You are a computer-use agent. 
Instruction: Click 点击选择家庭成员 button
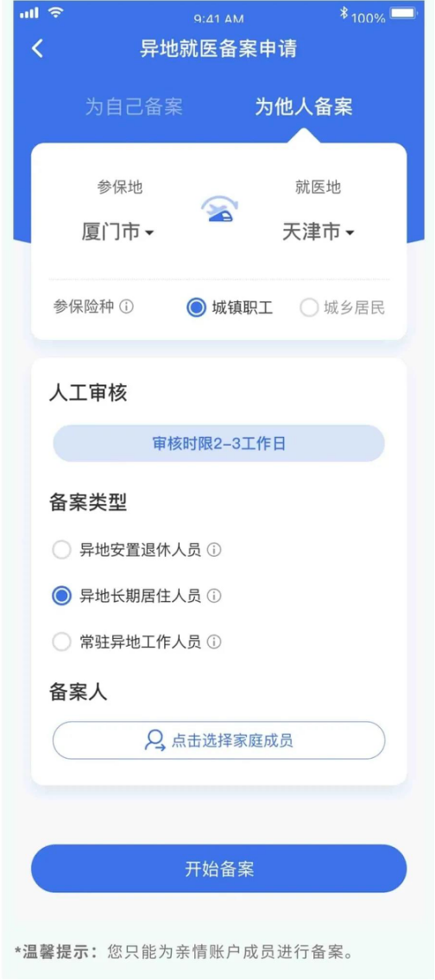coord(218,741)
